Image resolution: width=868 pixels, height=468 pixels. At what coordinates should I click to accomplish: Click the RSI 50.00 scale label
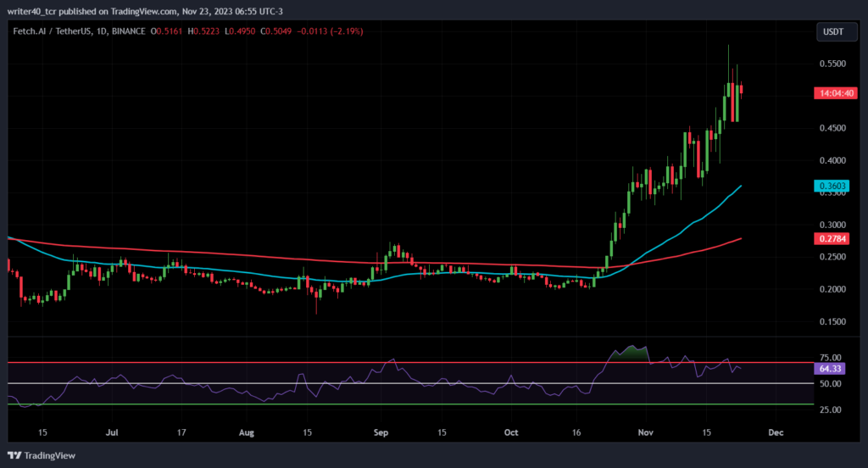click(x=831, y=384)
